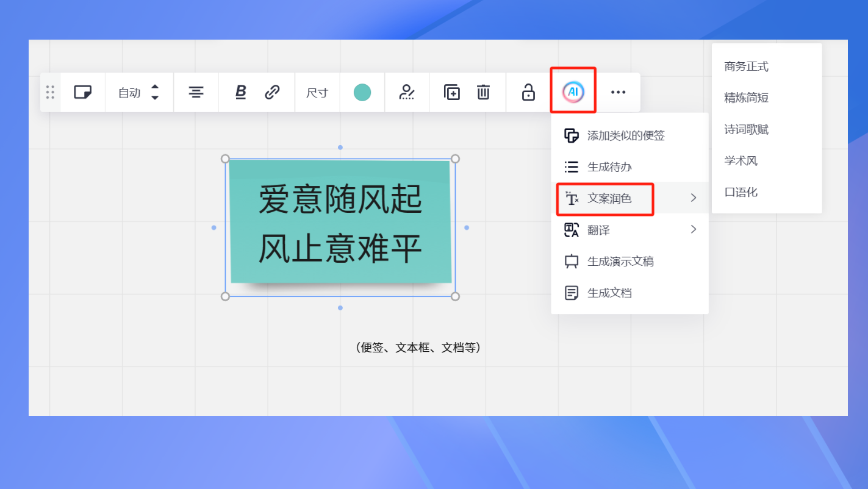
Task: Click the caption text （便签、文本框、文档等）
Action: [418, 348]
